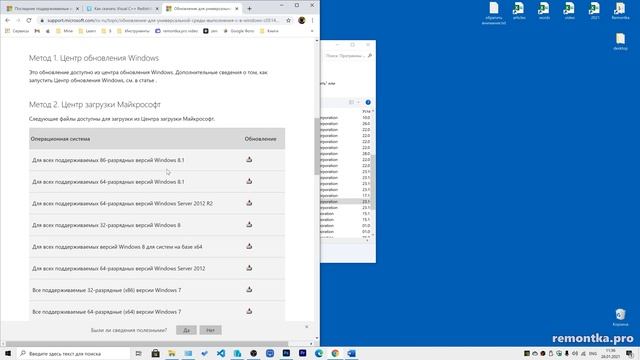The image size is (640, 360).
Task: Select the Remontka desktop shortcut
Action: [620, 11]
